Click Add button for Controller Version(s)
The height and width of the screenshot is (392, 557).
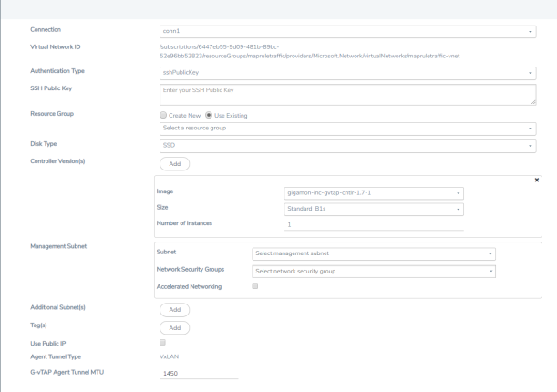click(x=174, y=164)
